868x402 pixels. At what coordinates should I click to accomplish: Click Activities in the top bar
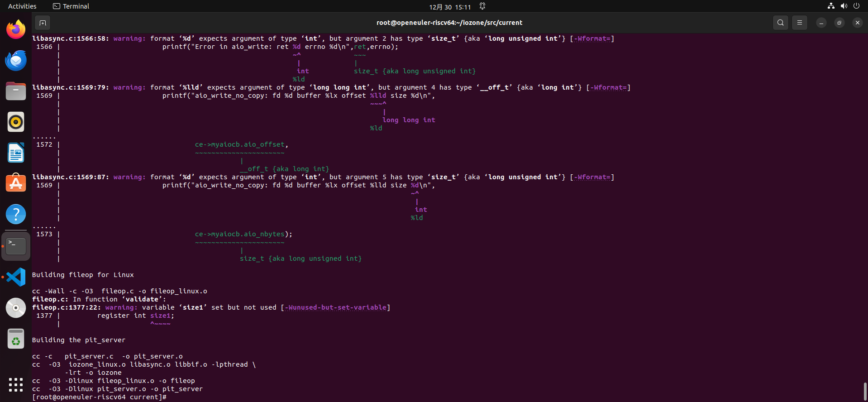(22, 6)
